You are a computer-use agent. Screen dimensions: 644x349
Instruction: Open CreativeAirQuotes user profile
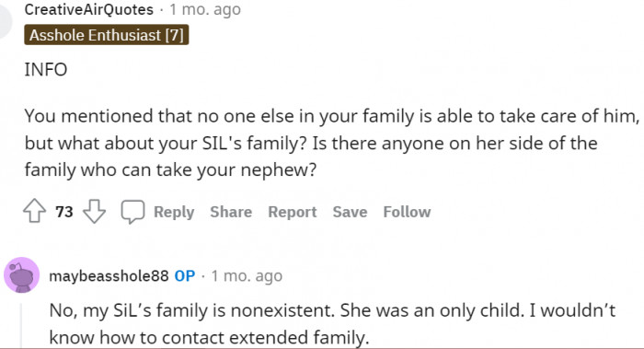tap(88, 9)
